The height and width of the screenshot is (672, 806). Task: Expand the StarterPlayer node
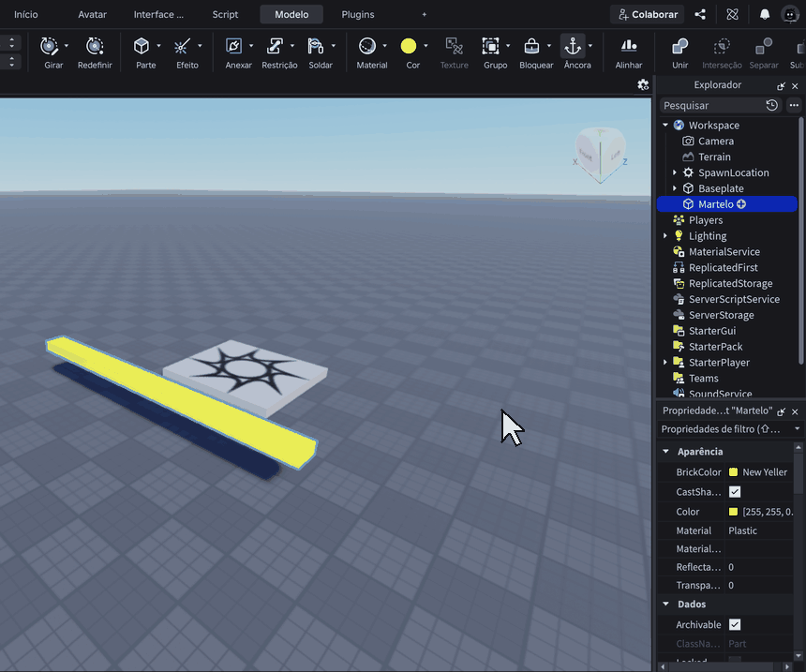tap(665, 363)
